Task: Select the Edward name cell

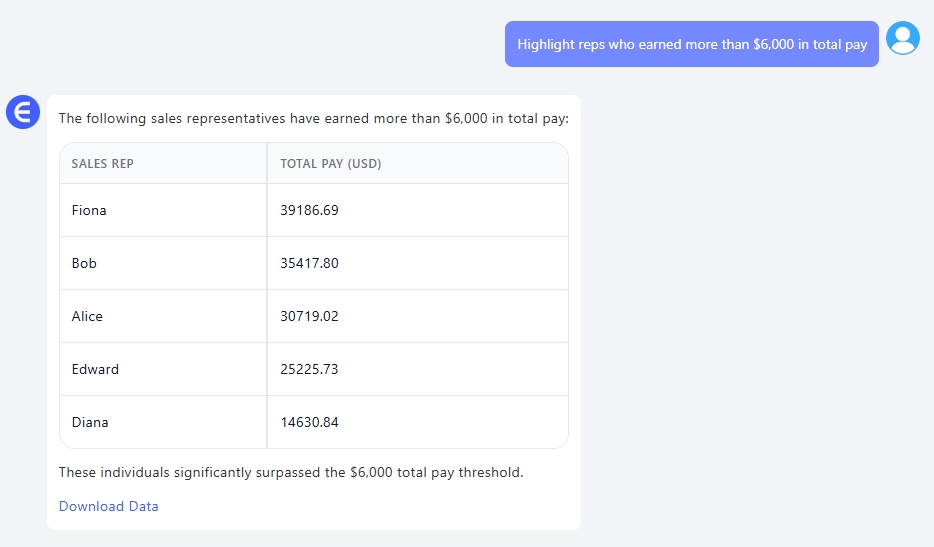Action: click(x=95, y=369)
